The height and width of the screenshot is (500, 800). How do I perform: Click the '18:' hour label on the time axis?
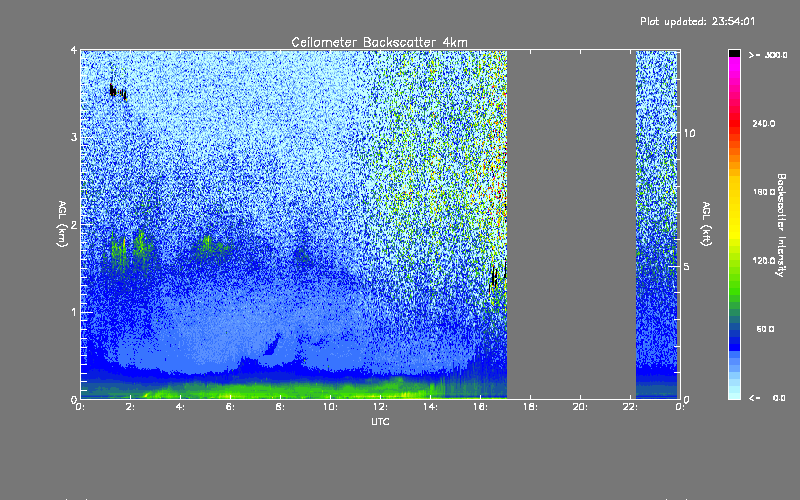tap(531, 407)
